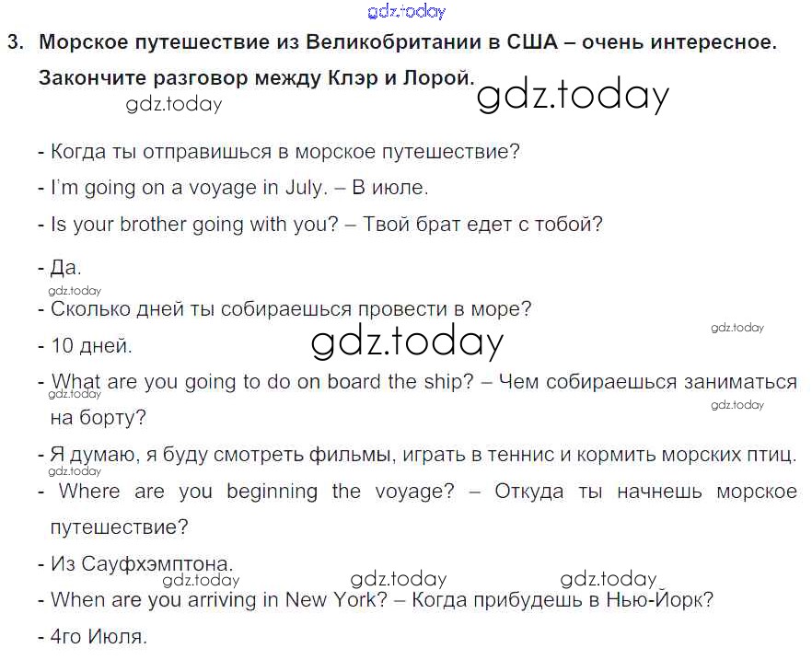Screen dimensions: 812x660
Task: Click the short answer Да
Action: pyautogui.click(x=65, y=269)
